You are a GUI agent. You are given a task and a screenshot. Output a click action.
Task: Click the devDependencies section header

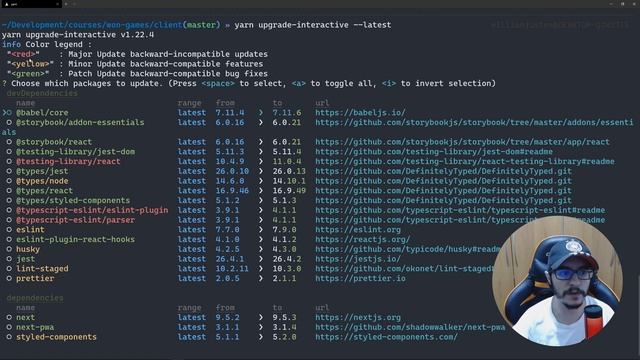coord(42,93)
